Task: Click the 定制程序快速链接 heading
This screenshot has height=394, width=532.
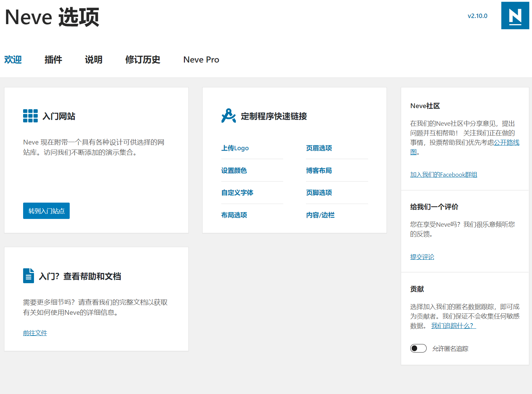Action: click(x=274, y=116)
